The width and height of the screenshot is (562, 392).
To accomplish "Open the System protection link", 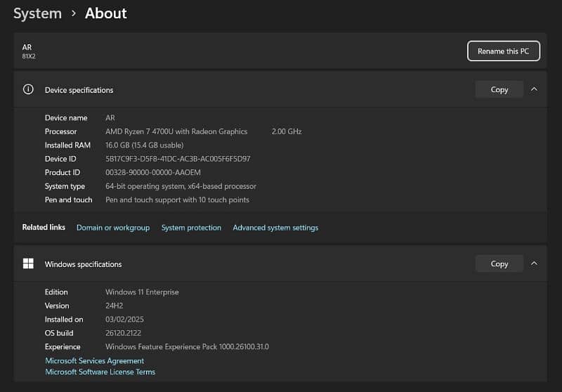I will (191, 228).
